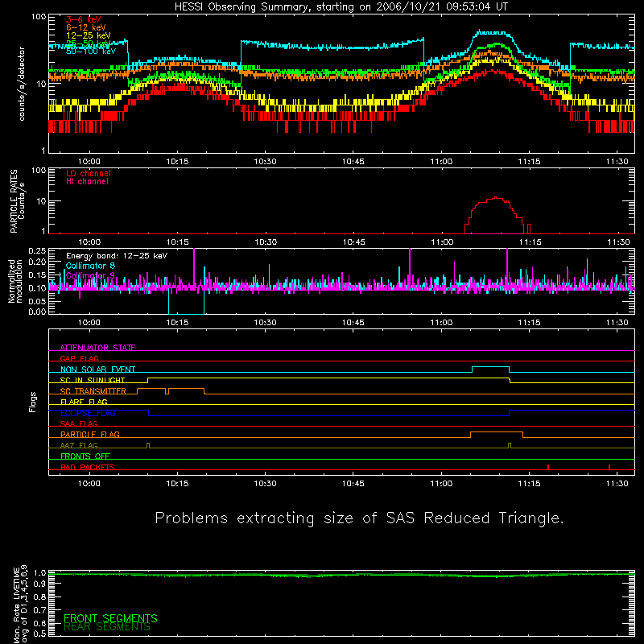Select the Collimator 9 legend label
The height and width of the screenshot is (644, 644).
tap(90, 275)
